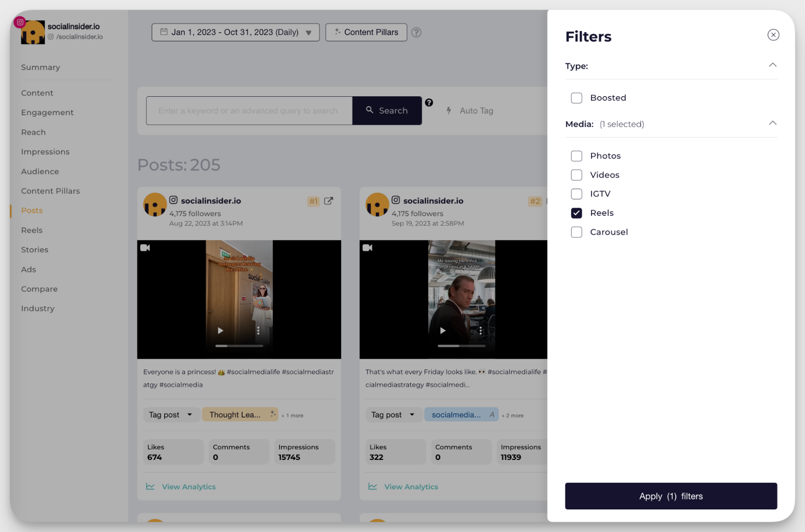Select the Carousel checkbox
The width and height of the screenshot is (805, 532).
(x=576, y=232)
